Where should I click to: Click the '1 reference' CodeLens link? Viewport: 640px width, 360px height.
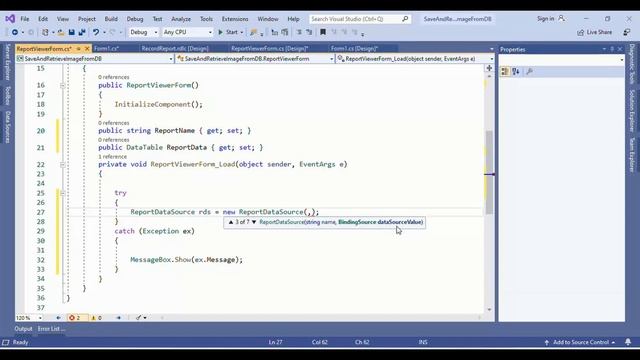click(112, 157)
